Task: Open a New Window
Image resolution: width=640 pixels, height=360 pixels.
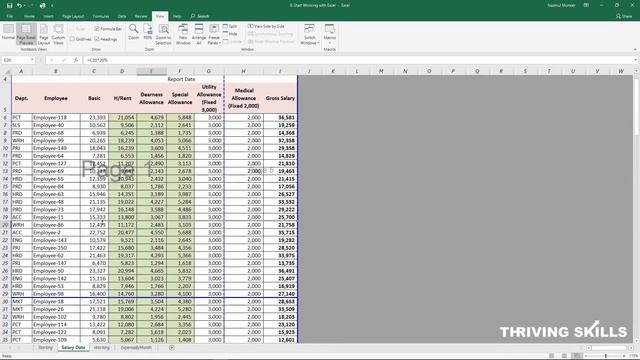Action: pos(183,34)
